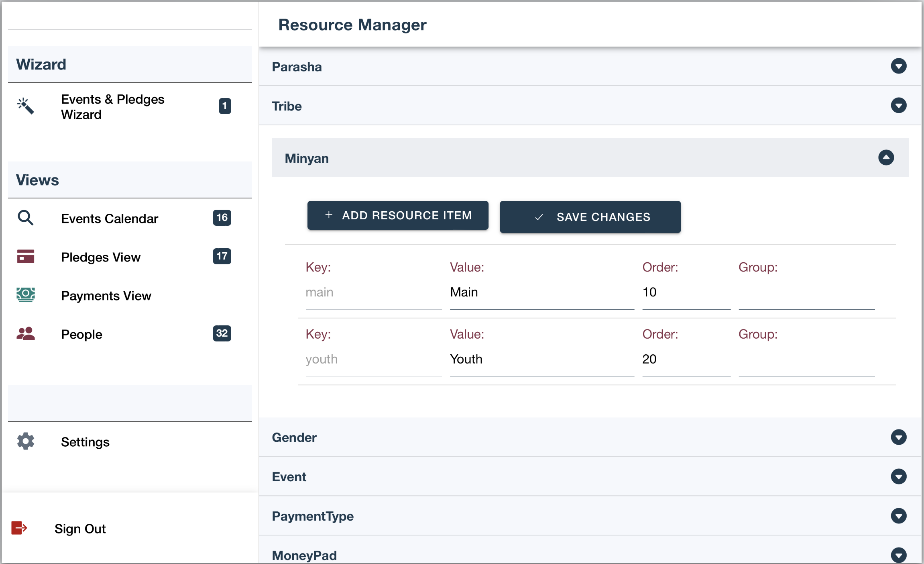The height and width of the screenshot is (564, 924).
Task: Click Add Resource Item button
Action: point(398,215)
